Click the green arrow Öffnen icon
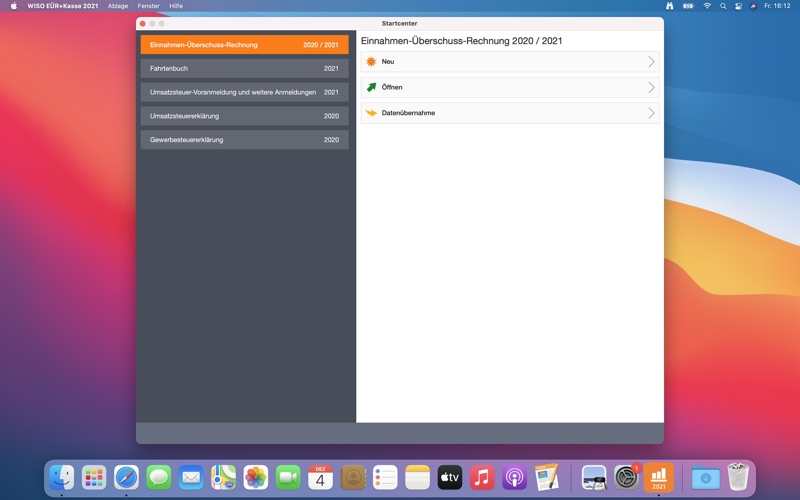The image size is (800, 500). [371, 87]
